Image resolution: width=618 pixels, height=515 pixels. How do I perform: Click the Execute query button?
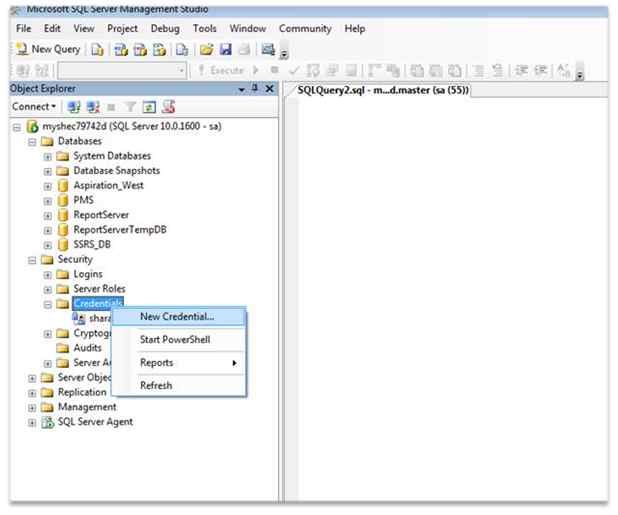coord(221,71)
